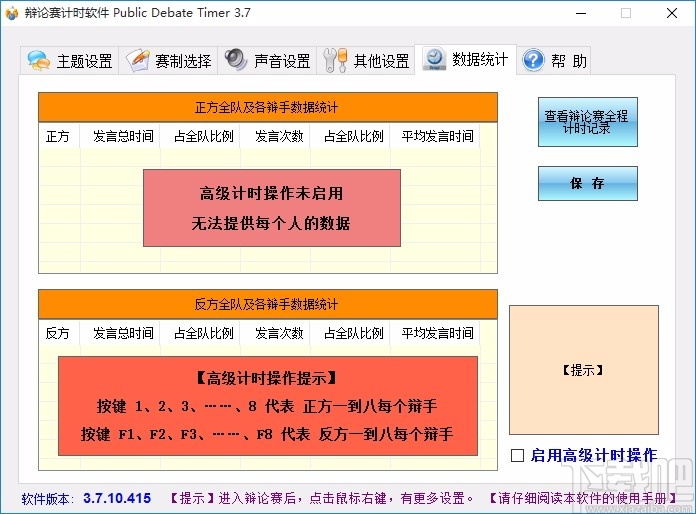Open the 帮助 tab
The image size is (696, 514).
(x=554, y=60)
